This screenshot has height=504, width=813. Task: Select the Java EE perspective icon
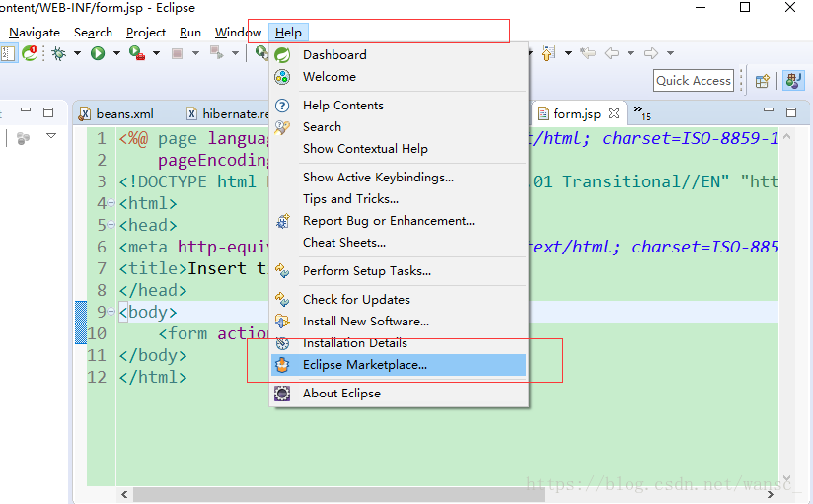pos(793,80)
